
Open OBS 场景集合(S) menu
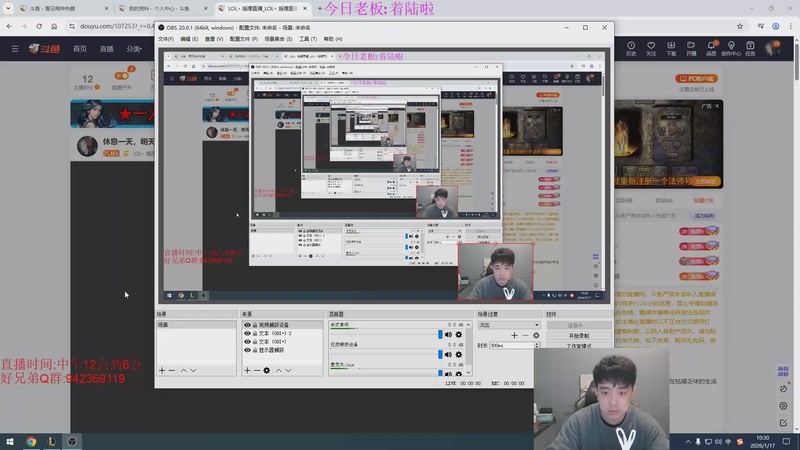[x=278, y=39]
